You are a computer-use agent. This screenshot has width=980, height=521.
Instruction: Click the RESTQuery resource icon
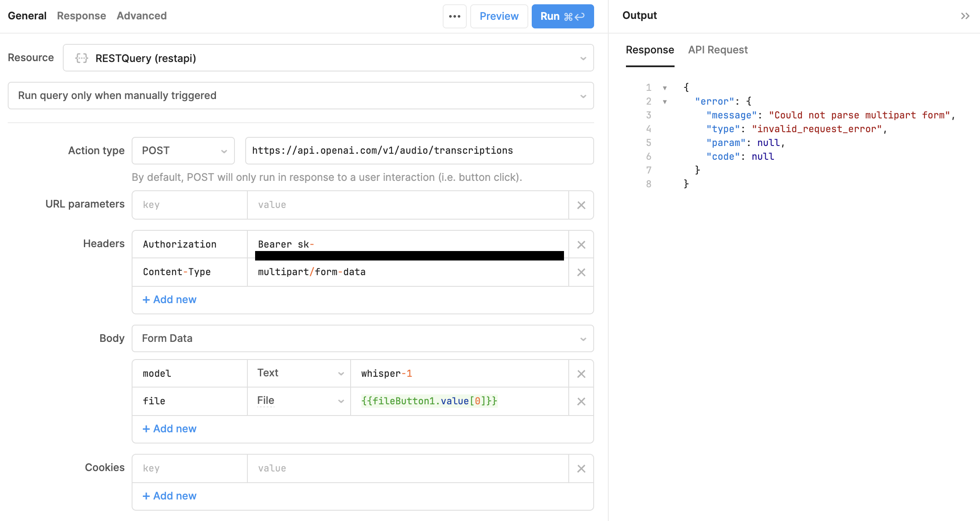(81, 58)
